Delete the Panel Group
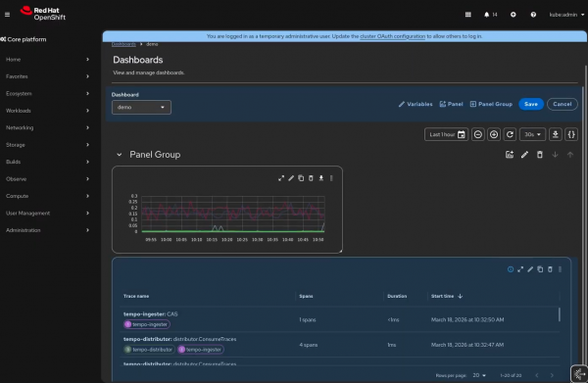Viewport: 588px width, 383px height. click(540, 155)
